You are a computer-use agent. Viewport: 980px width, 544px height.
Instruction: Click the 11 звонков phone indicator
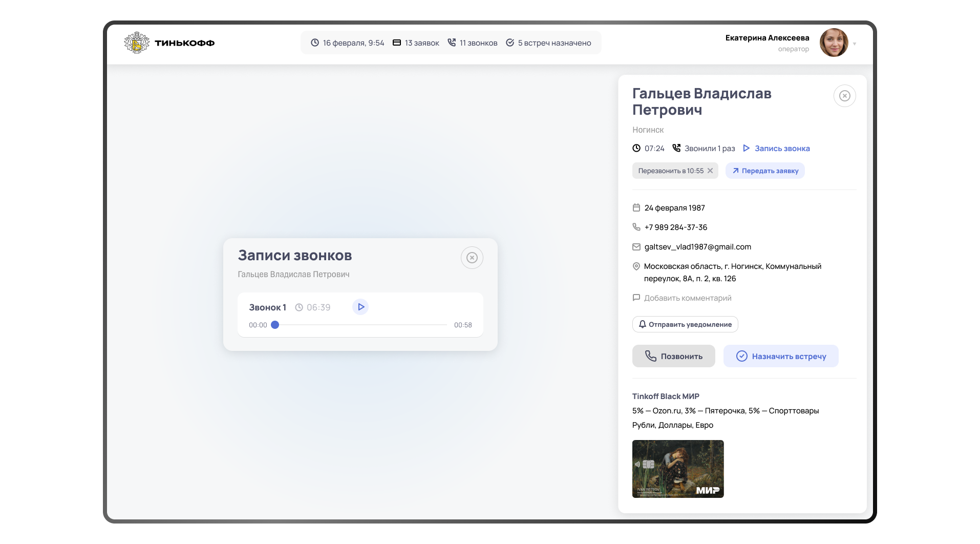click(x=472, y=43)
